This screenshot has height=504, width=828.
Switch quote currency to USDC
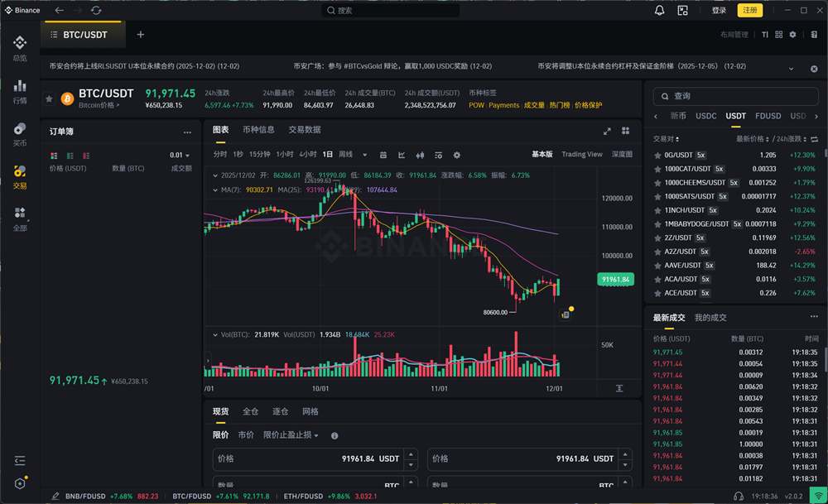(705, 117)
